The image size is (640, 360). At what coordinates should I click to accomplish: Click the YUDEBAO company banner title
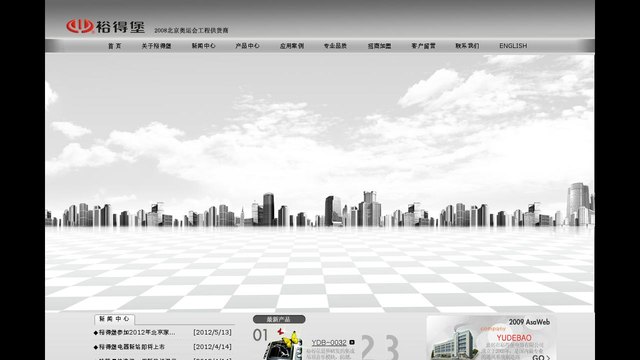tap(514, 338)
